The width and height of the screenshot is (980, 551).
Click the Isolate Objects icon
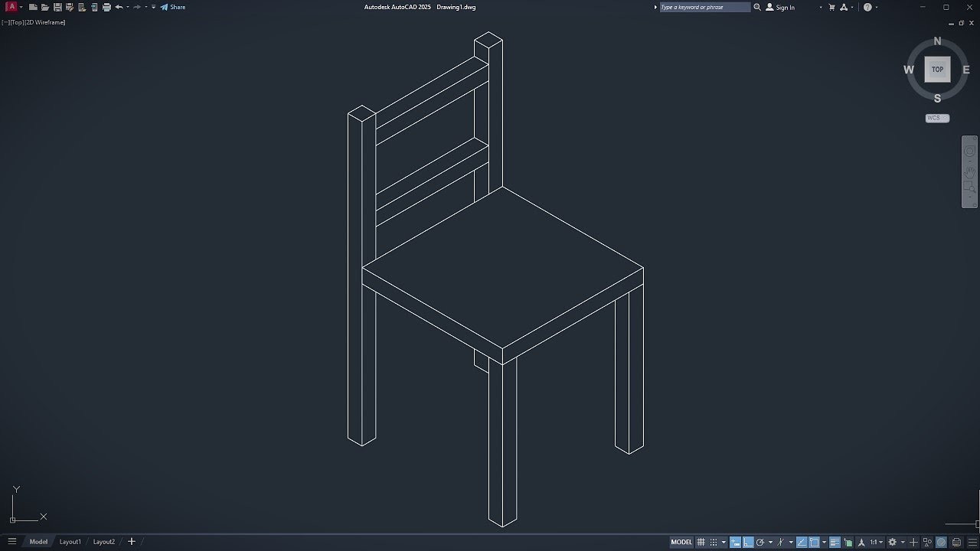[927, 542]
